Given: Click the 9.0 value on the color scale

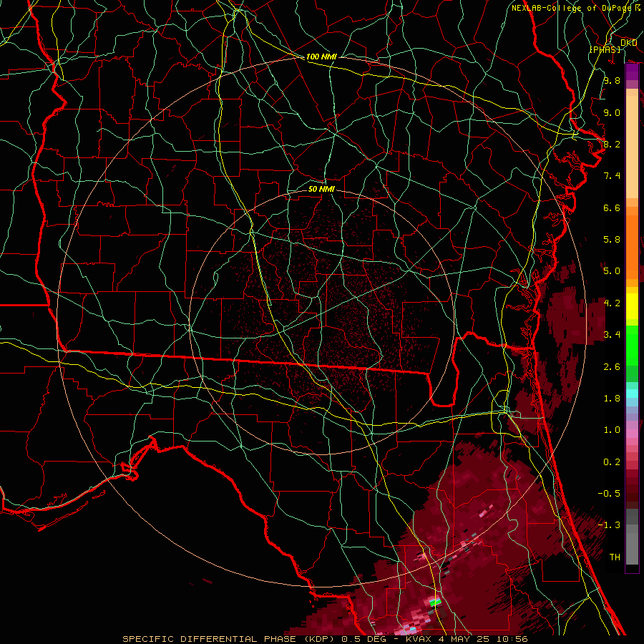Looking at the screenshot, I should (x=612, y=112).
